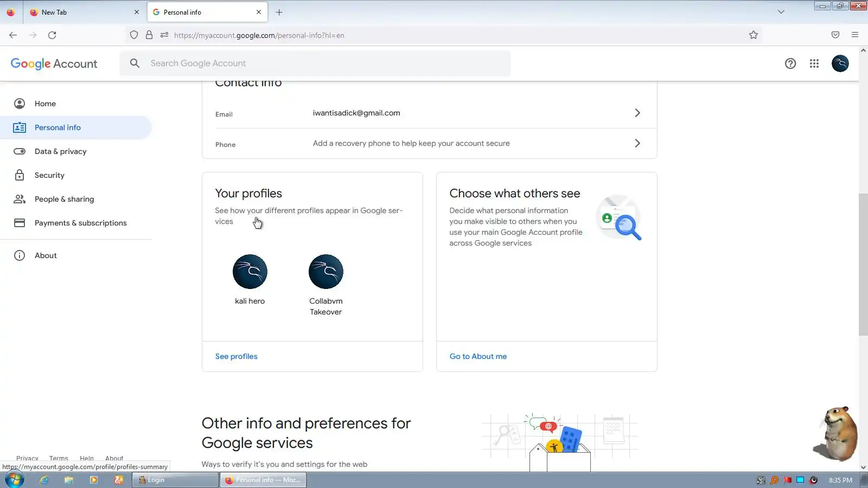868x488 pixels.
Task: Open the Windows Start orb
Action: [x=14, y=480]
